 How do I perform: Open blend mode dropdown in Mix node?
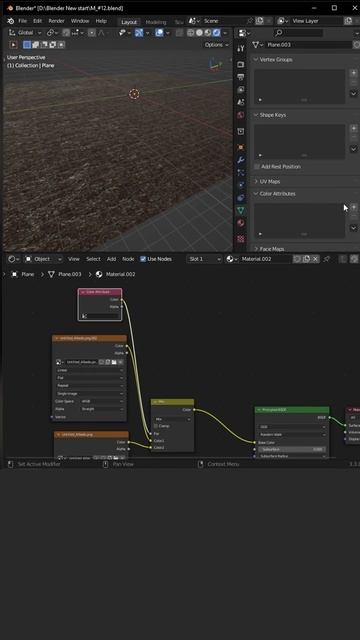pyautogui.click(x=173, y=419)
